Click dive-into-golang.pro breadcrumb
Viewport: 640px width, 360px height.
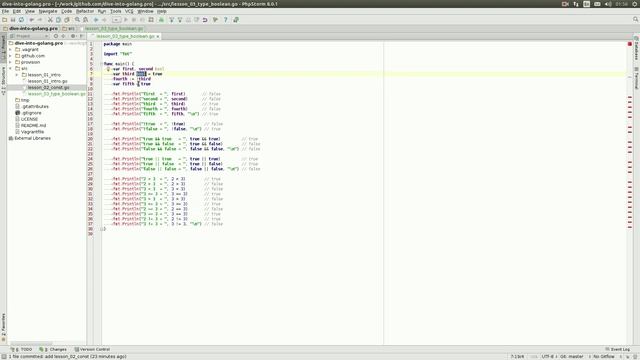coord(30,29)
